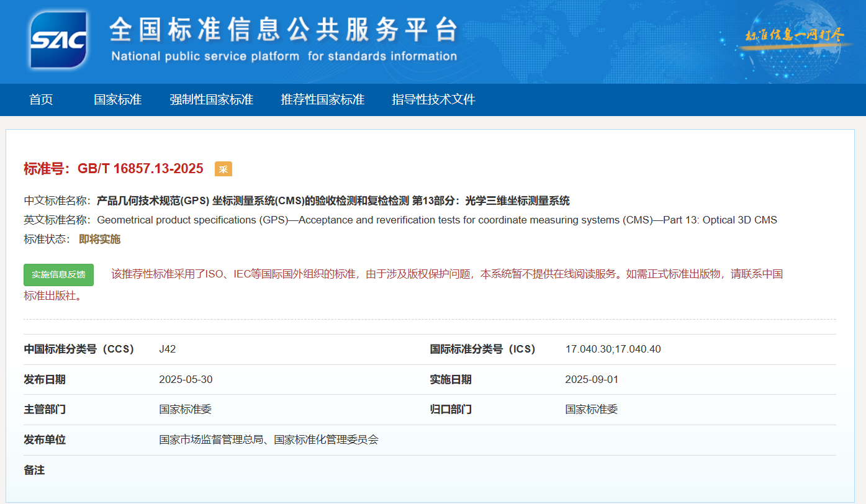Image resolution: width=866 pixels, height=504 pixels.
Task: Click the red copyright notice text
Action: pyautogui.click(x=446, y=274)
